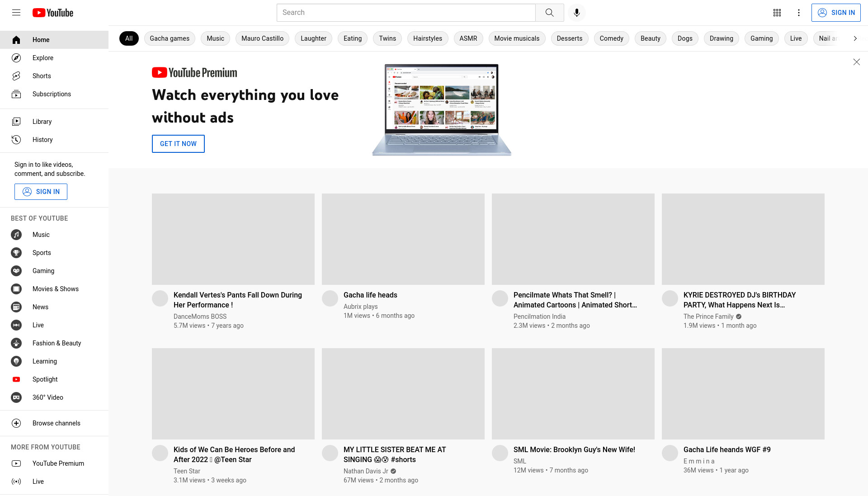Open Gacha Life heands WGF #9 title
Screen dimensions: 868x496
coord(727,449)
